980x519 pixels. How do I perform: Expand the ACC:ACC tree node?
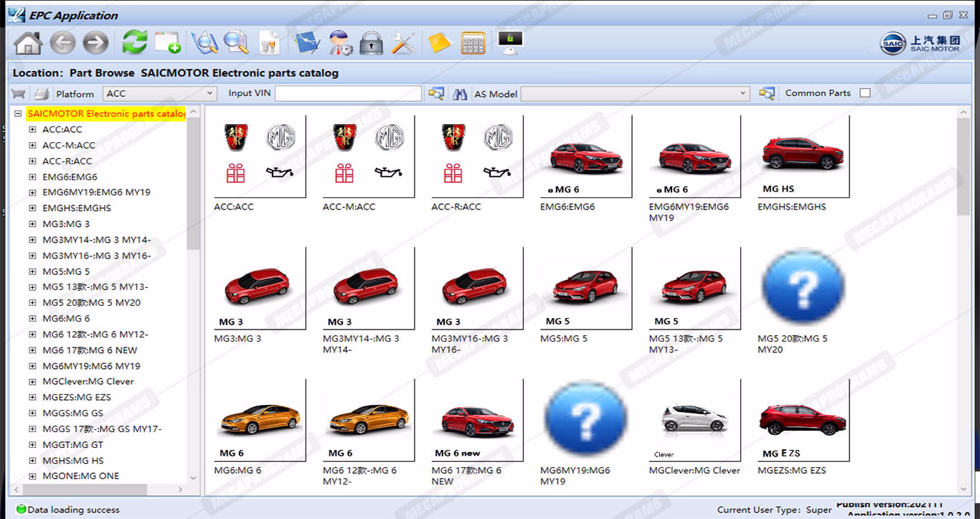[32, 129]
